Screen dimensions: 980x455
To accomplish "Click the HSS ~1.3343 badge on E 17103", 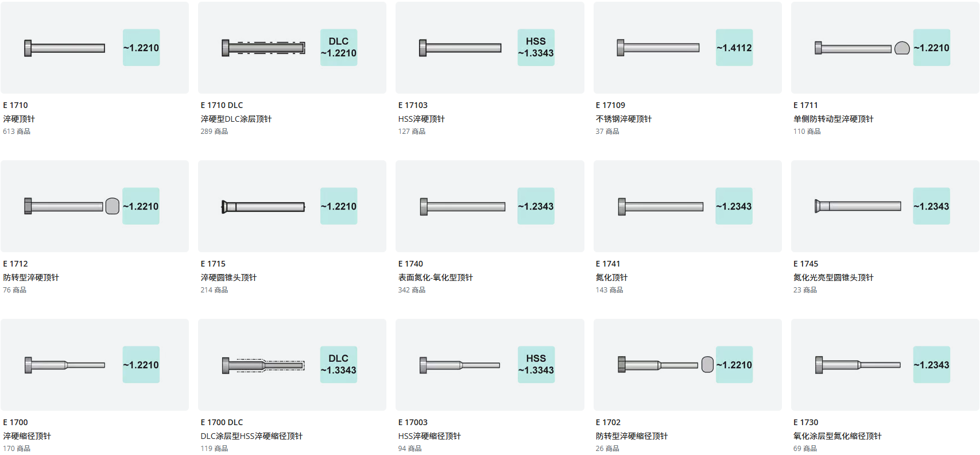I will click(536, 47).
